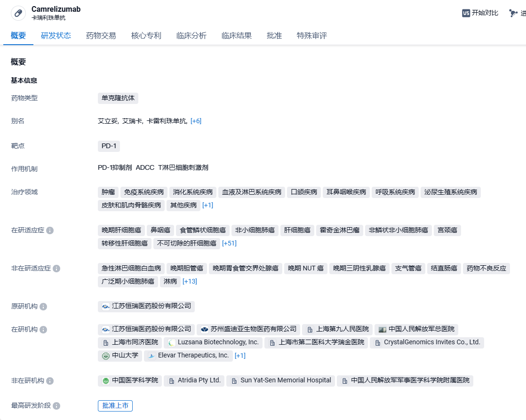The height and width of the screenshot is (420, 526).
Task: Click the 中国医学科学院 logo icon
Action: 106,381
